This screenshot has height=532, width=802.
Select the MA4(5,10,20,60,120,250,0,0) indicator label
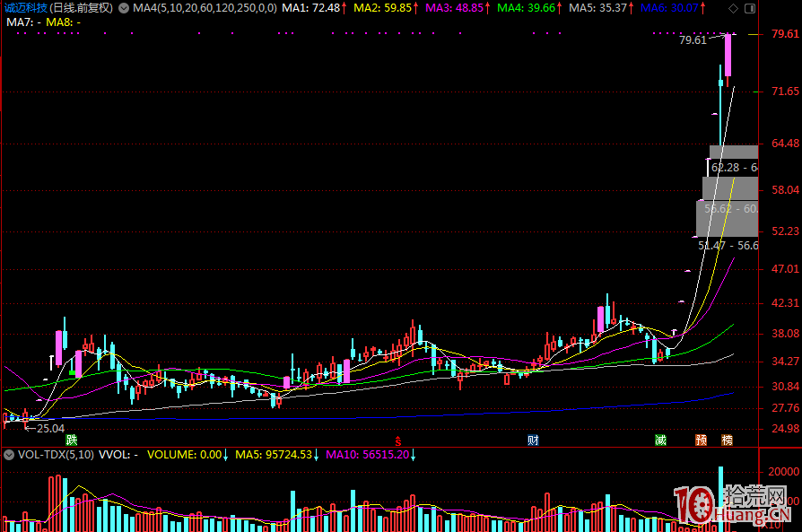click(205, 8)
